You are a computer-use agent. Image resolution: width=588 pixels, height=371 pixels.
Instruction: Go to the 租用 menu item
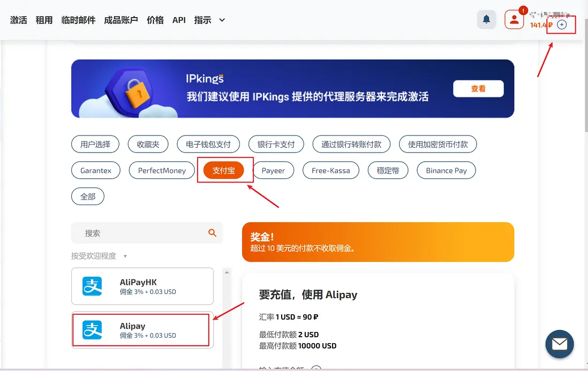[44, 20]
